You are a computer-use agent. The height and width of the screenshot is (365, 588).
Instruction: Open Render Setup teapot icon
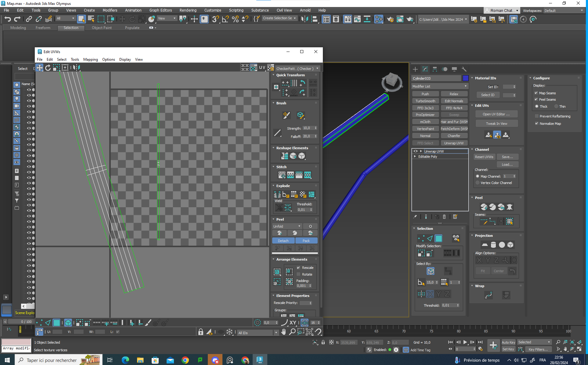click(x=390, y=19)
